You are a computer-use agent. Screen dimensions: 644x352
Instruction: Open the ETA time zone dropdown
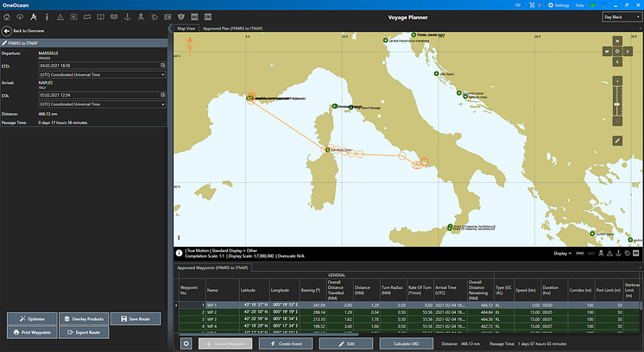coord(101,104)
